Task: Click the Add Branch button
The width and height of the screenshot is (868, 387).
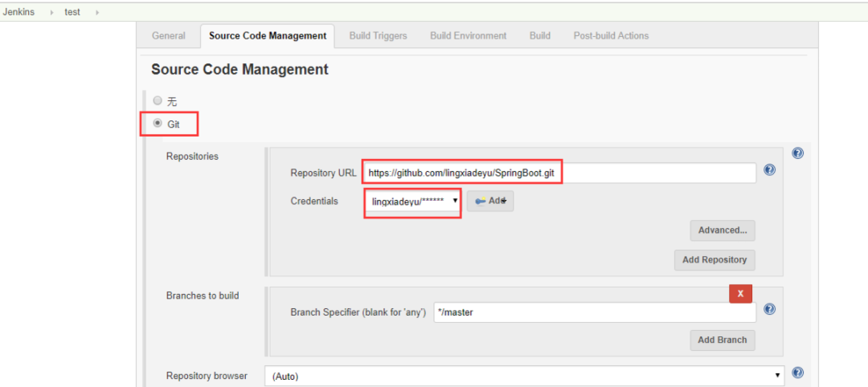Action: tap(723, 340)
